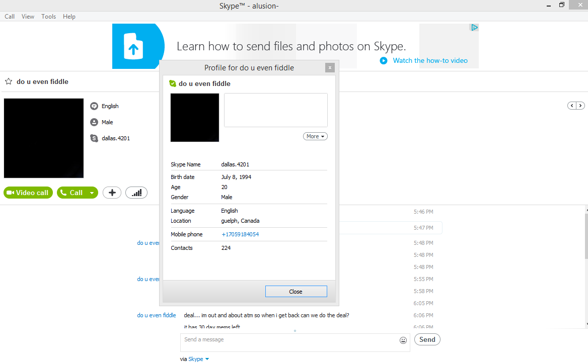
Task: Click the chat scrollbar down arrow
Action: pos(586,324)
